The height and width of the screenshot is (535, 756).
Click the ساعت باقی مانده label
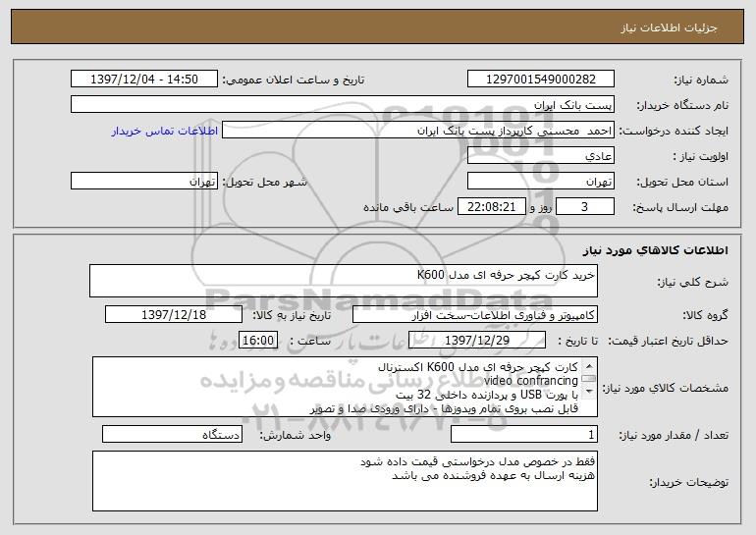407,207
